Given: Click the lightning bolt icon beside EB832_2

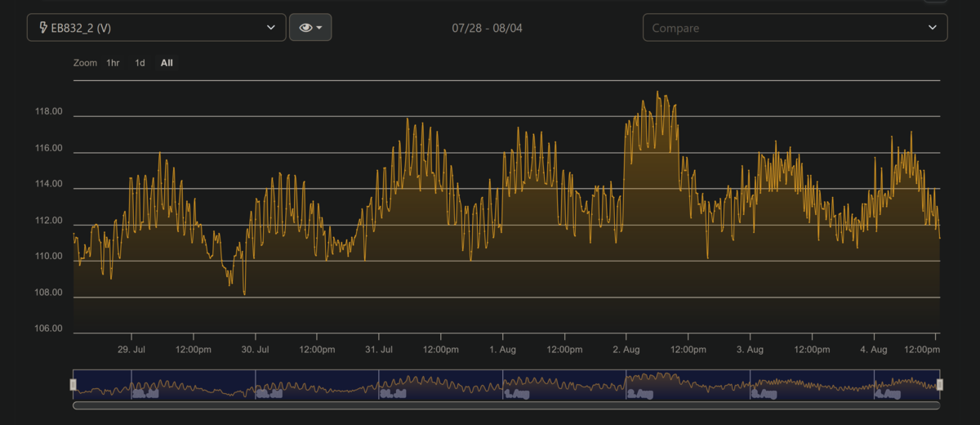Looking at the screenshot, I should (x=43, y=28).
